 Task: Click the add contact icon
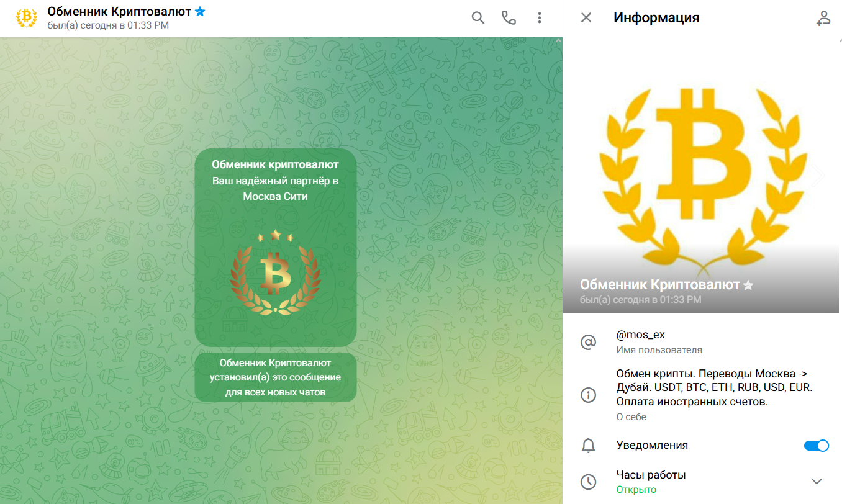coord(823,18)
